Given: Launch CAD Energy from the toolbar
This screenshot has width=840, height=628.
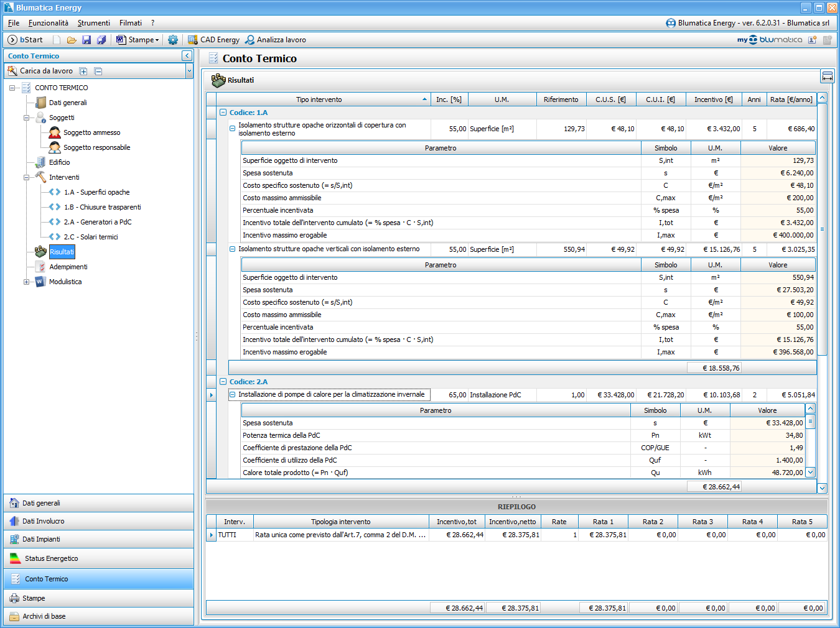Looking at the screenshot, I should 213,40.
